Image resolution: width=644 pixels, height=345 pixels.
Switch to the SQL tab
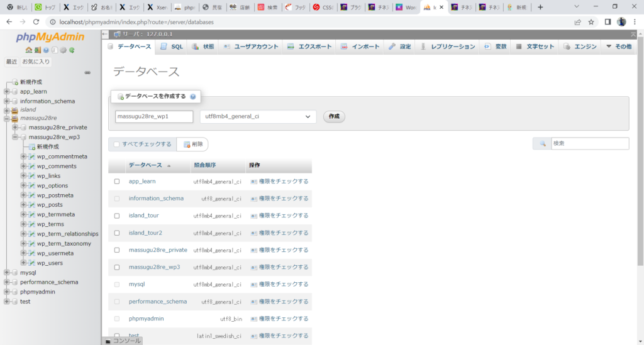point(172,47)
